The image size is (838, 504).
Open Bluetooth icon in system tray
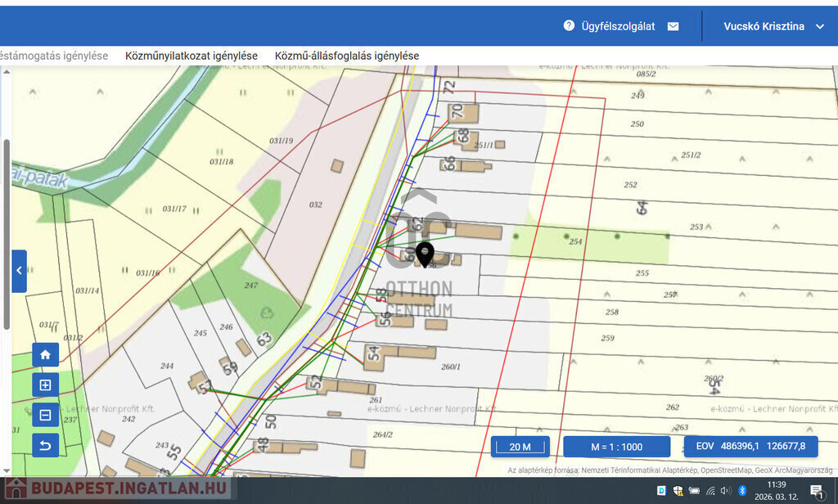click(x=742, y=490)
